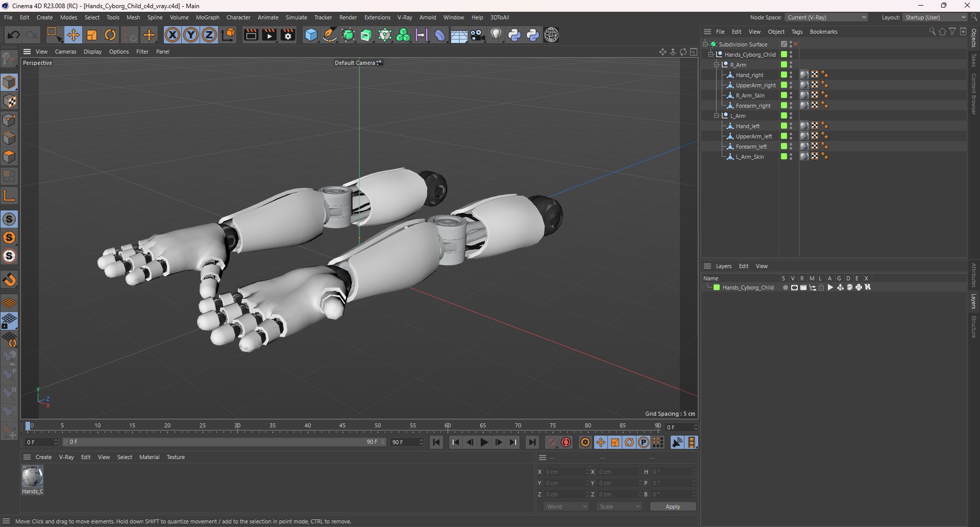The width and height of the screenshot is (980, 527).
Task: Toggle Y axis lock
Action: [191, 35]
